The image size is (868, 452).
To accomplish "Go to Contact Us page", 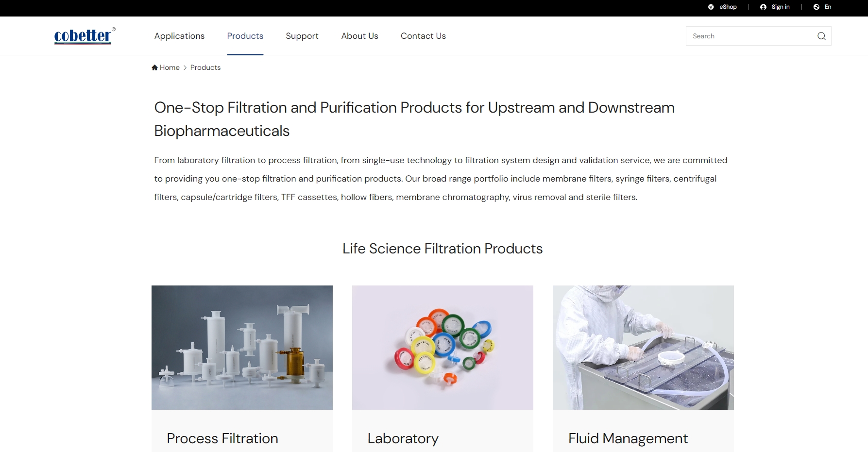I will point(423,36).
